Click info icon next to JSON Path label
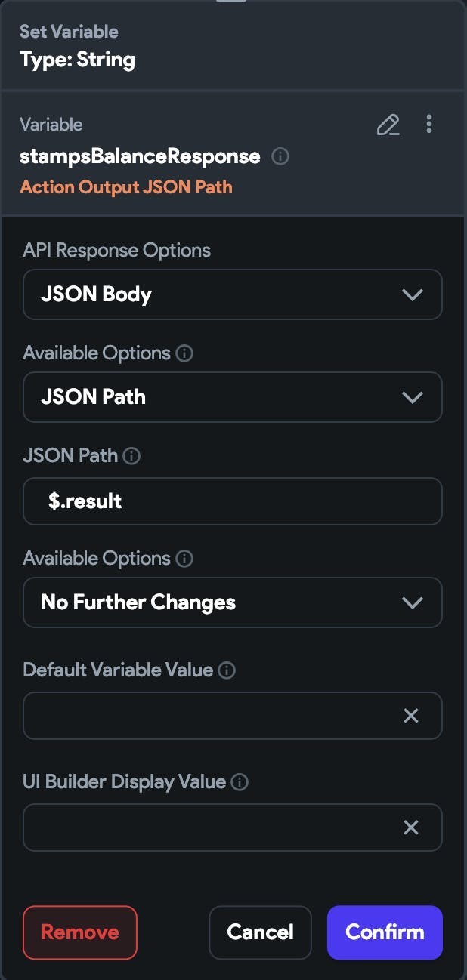 tap(131, 456)
